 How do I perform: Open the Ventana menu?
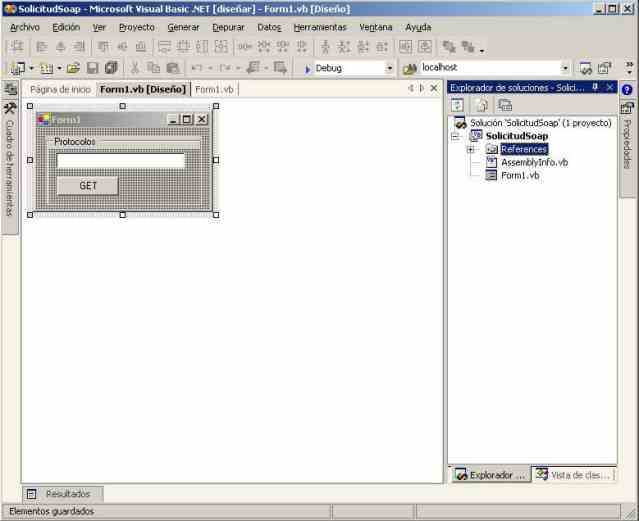[376, 27]
